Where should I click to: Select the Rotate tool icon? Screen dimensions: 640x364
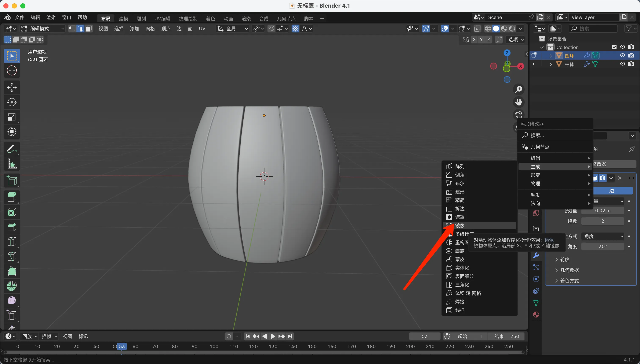11,102
